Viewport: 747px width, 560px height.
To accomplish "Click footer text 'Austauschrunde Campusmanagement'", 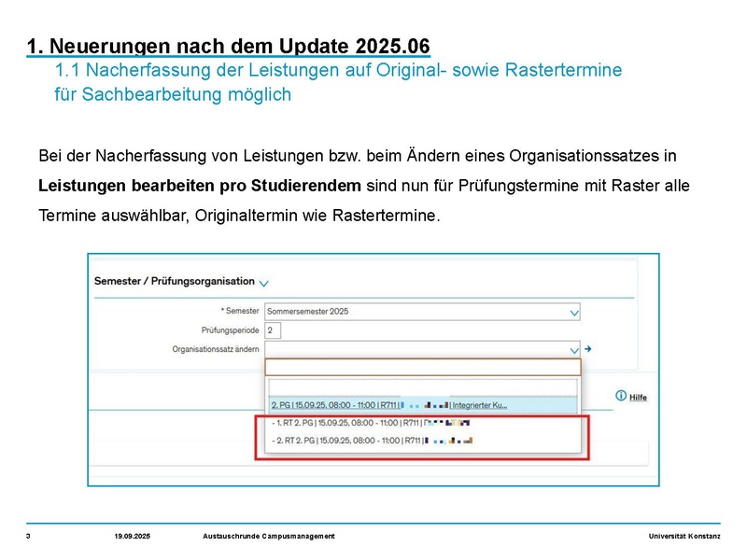I will [269, 536].
